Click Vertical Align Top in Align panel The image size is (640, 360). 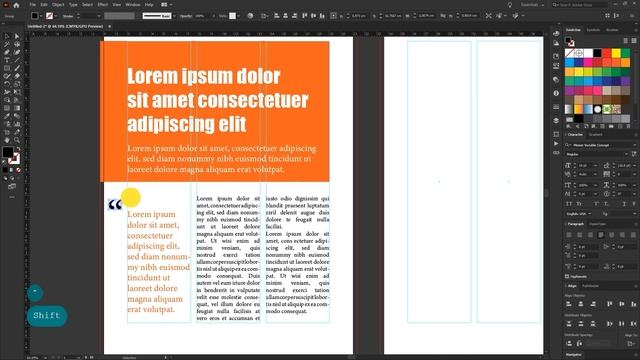[x=609, y=304]
